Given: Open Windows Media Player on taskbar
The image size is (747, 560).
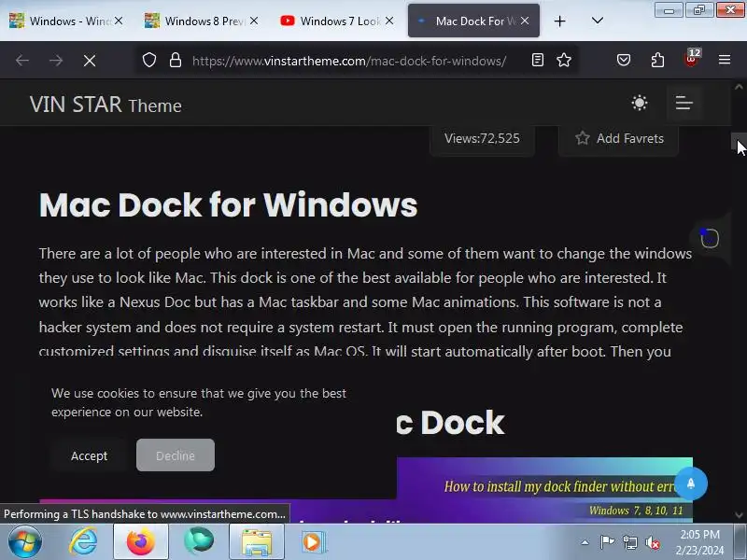Looking at the screenshot, I should 313,542.
